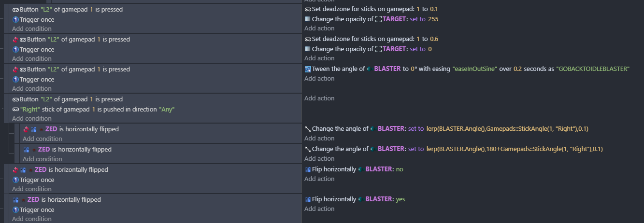Click the gamepad icon beside deadzone 0.1 action
Viewport: 644px width, 223px height.
[308, 9]
